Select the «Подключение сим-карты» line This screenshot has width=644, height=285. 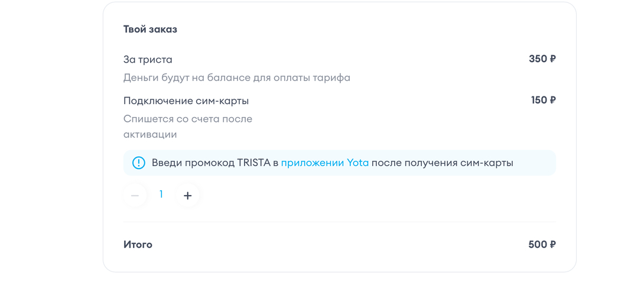pos(186,101)
